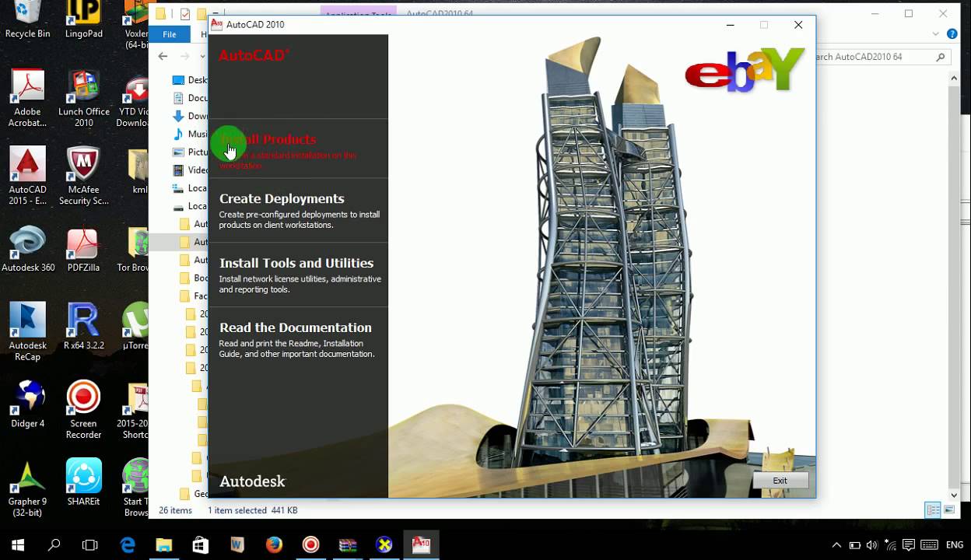Click the volume speaker tray icon

coord(872,545)
